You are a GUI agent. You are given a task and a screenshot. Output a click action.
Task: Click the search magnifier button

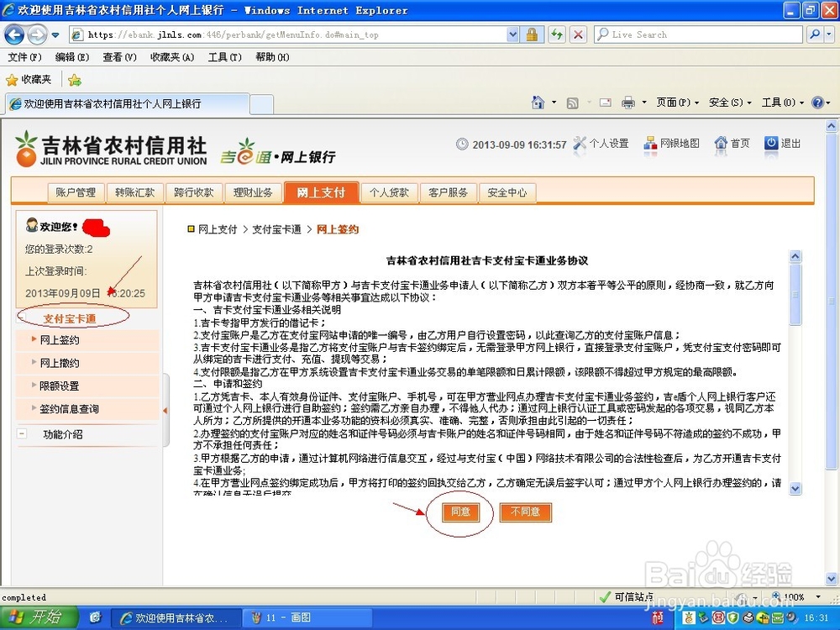tap(815, 34)
